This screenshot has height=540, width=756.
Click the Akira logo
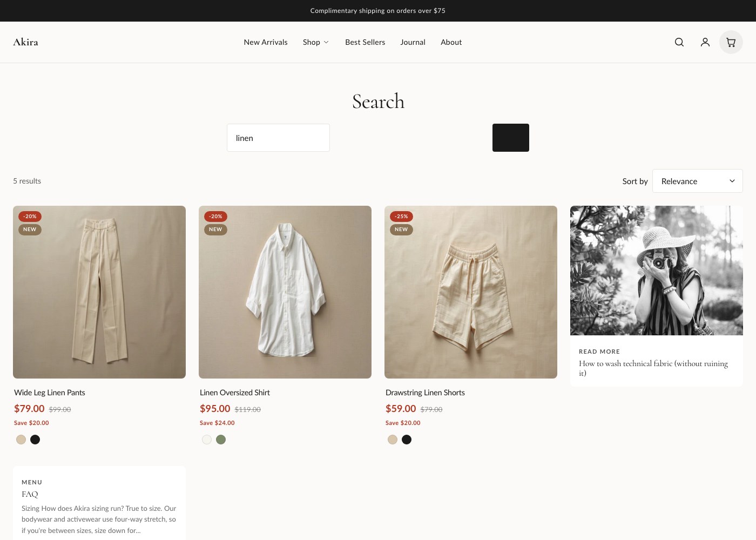point(25,42)
